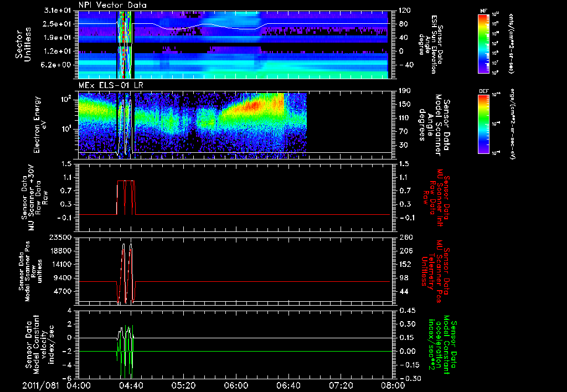Click the 04:00 time tick label
Viewport: 567px width, 392px height.
click(x=79, y=385)
